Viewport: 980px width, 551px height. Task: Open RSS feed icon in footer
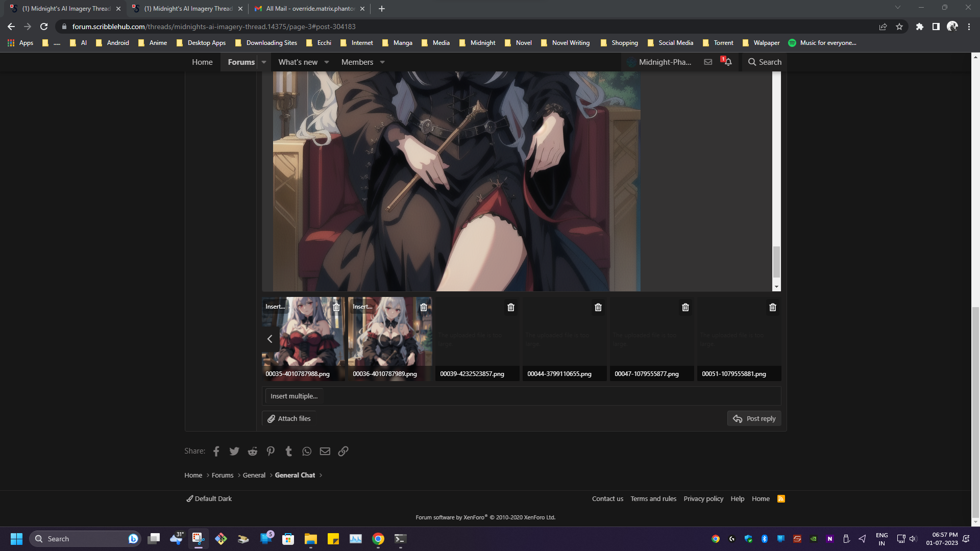point(781,498)
